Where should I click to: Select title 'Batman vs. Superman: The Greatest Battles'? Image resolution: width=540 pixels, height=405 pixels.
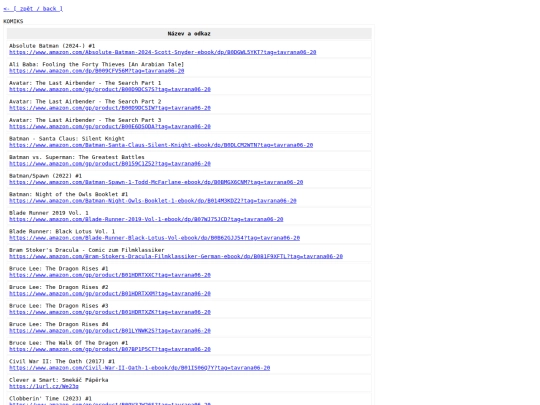click(77, 157)
